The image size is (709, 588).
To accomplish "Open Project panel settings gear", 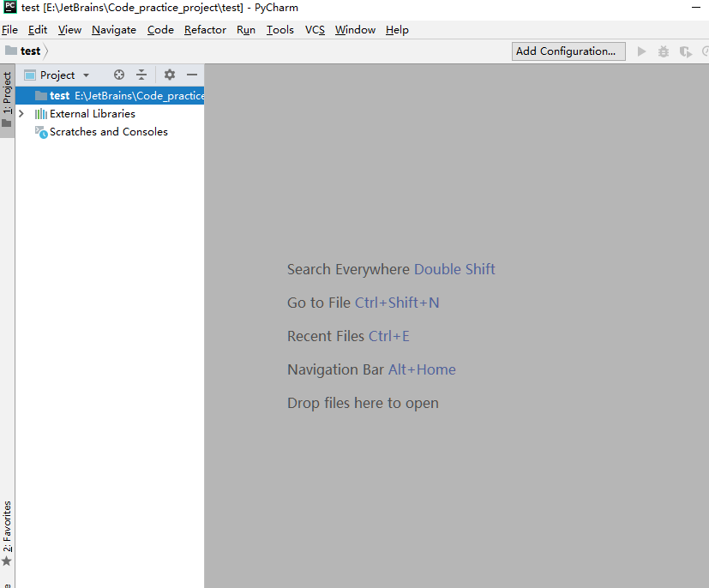I will point(170,75).
